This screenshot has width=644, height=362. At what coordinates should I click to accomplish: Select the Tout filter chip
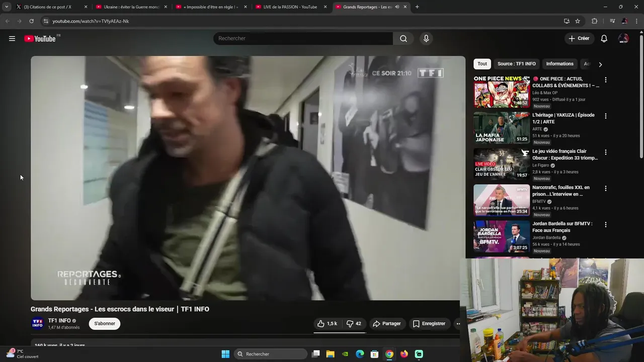coord(482,64)
